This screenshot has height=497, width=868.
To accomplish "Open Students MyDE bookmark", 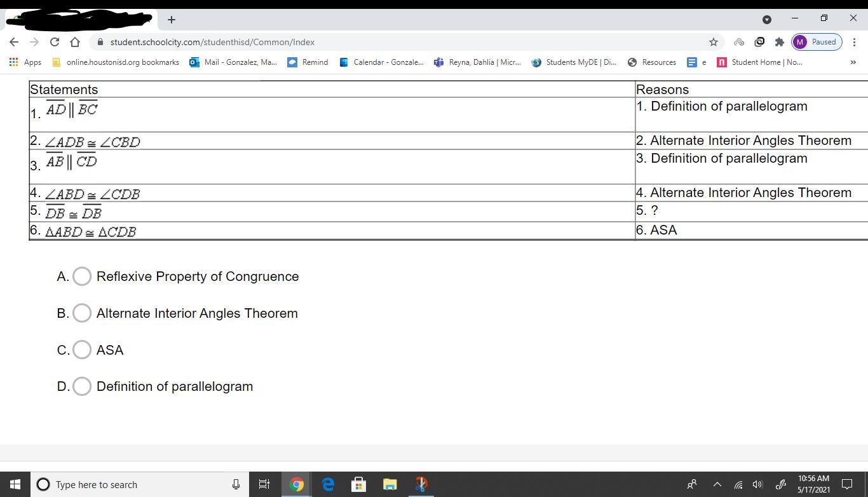I will coord(574,62).
